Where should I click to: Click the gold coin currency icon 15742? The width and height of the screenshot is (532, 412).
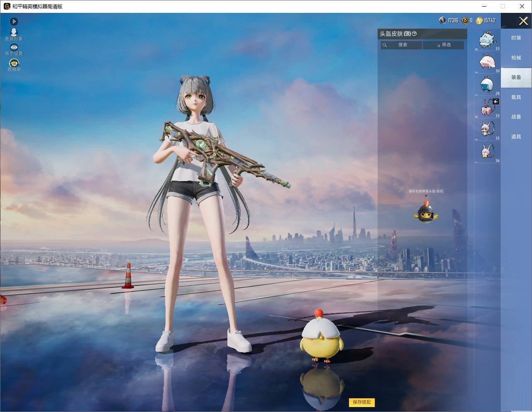pos(479,20)
